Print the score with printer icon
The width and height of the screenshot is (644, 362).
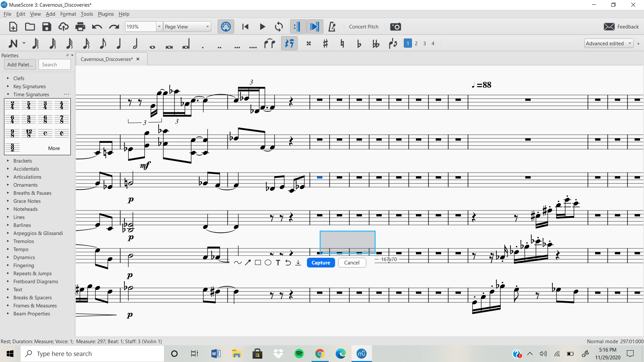tap(80, 27)
